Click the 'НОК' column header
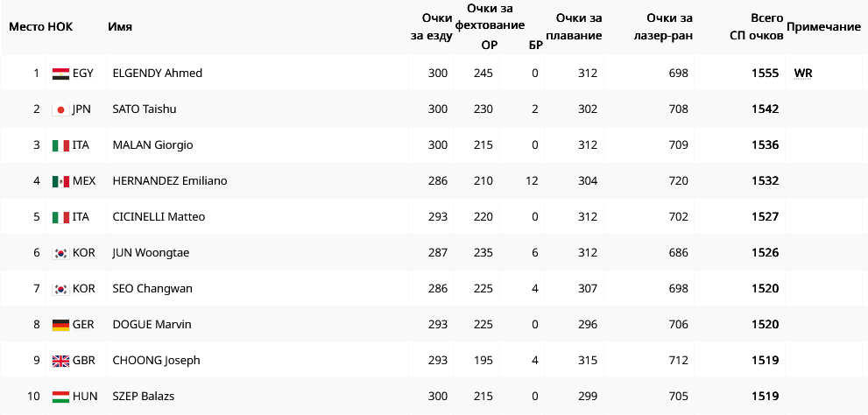The width and height of the screenshot is (868, 415). click(x=60, y=26)
